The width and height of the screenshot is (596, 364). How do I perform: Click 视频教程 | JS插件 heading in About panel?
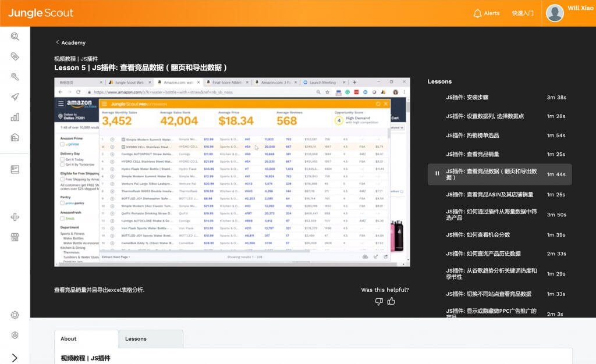(86, 358)
